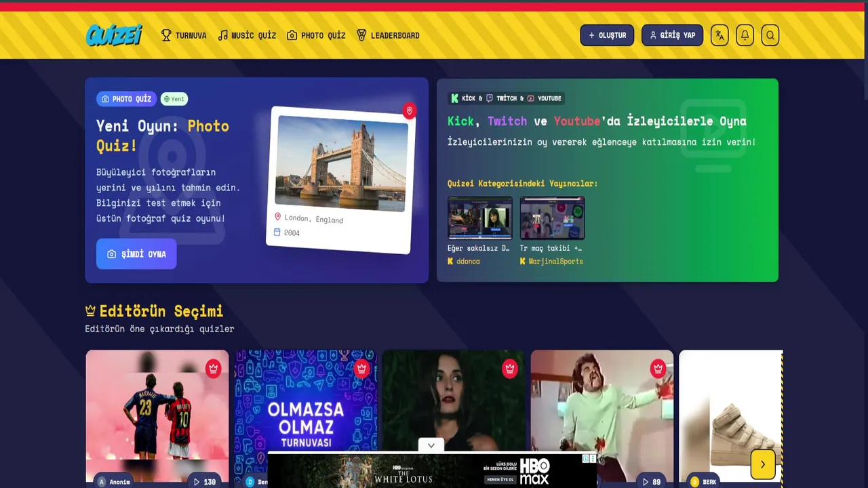Click the Photo Quiz badge in banner

point(126,99)
